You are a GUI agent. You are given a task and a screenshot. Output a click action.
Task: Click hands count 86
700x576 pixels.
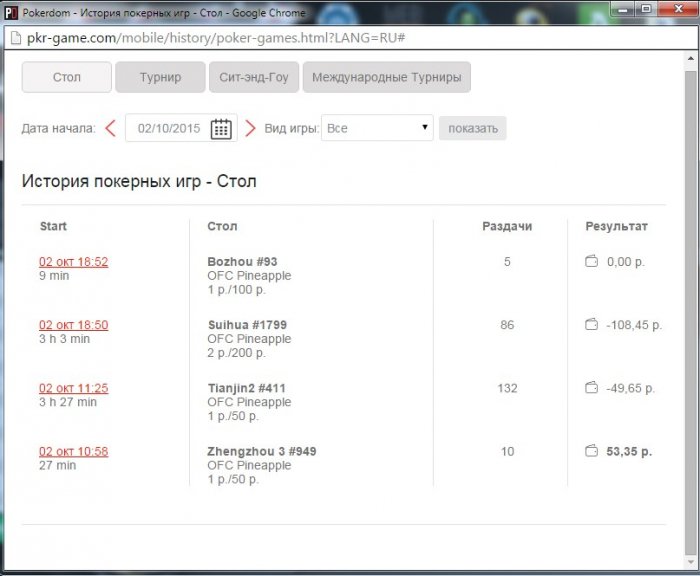[x=507, y=325]
